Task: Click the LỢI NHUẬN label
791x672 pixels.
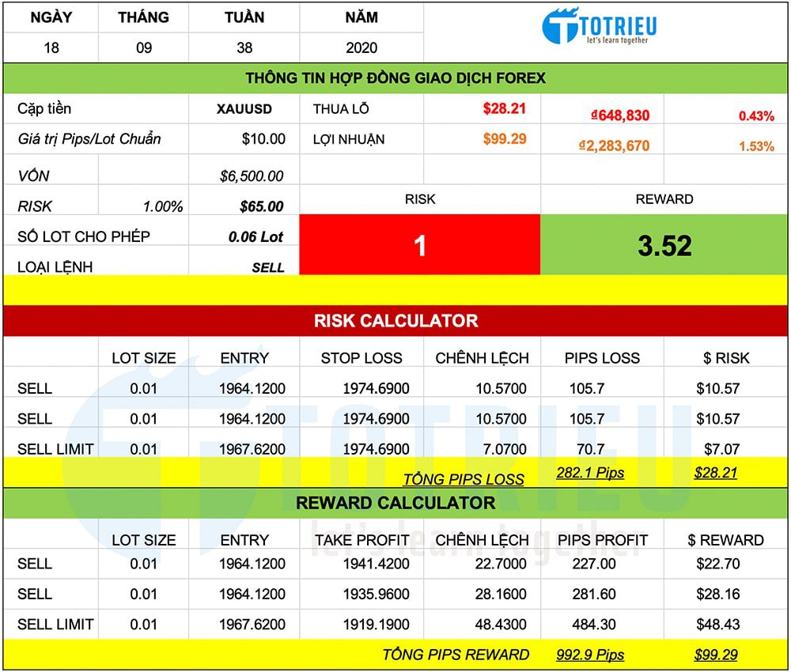Action: [x=349, y=139]
